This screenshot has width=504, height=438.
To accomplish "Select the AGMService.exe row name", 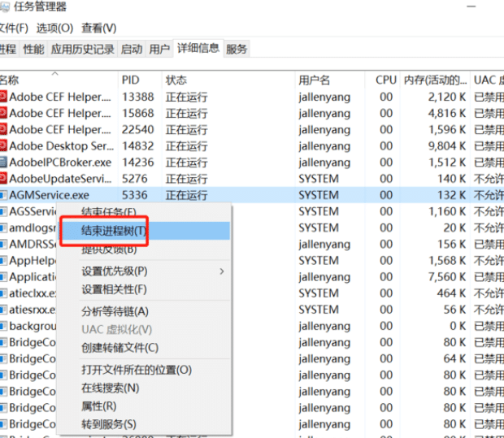I will (49, 195).
